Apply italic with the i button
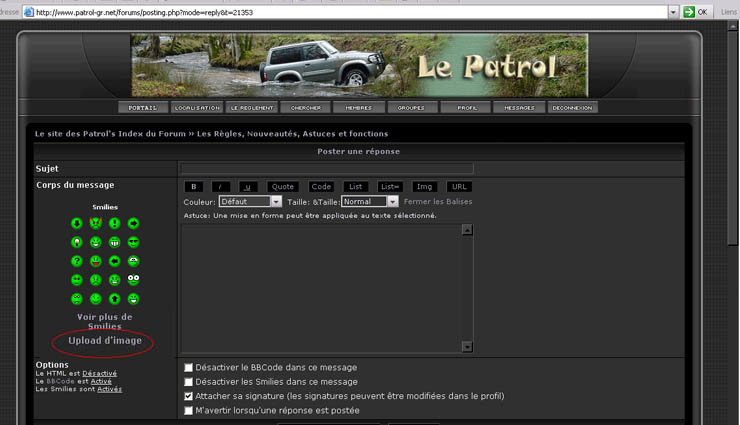Image resolution: width=740 pixels, height=425 pixels. [220, 187]
